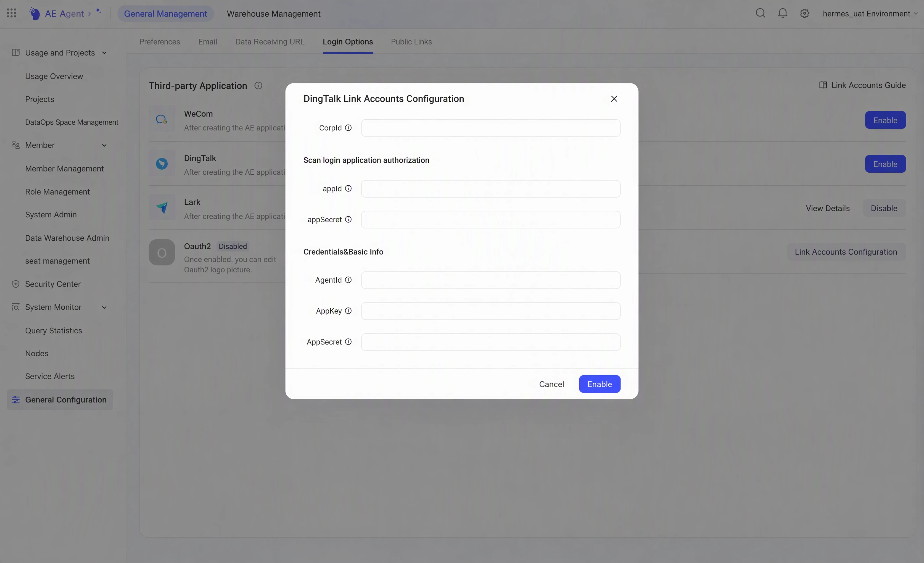
Task: Open DataOps Space Management
Action: click(72, 122)
